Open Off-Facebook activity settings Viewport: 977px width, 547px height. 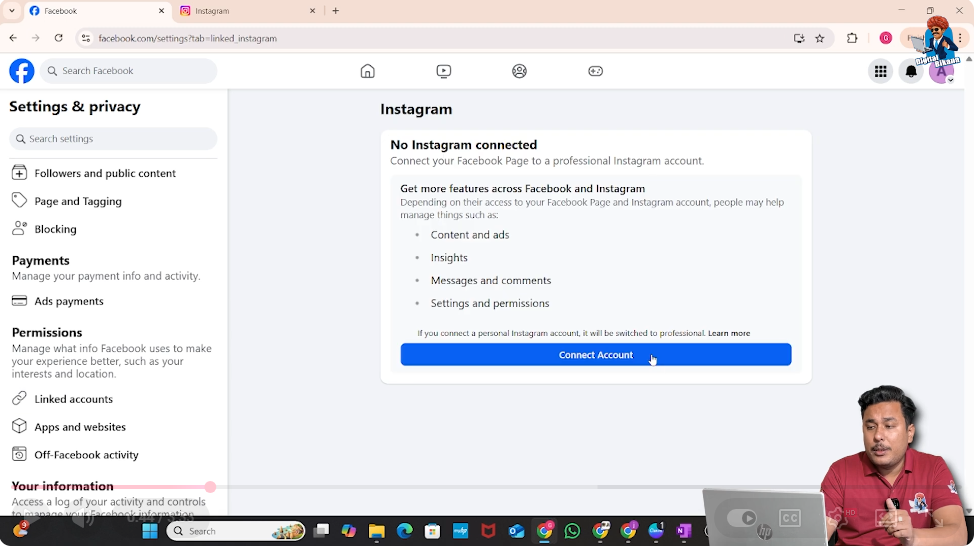click(x=113, y=455)
